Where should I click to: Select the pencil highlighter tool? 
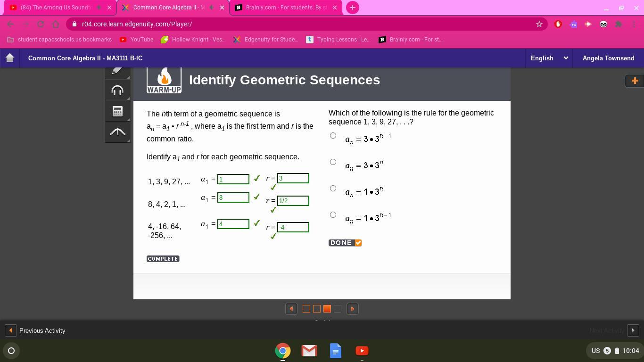[117, 72]
